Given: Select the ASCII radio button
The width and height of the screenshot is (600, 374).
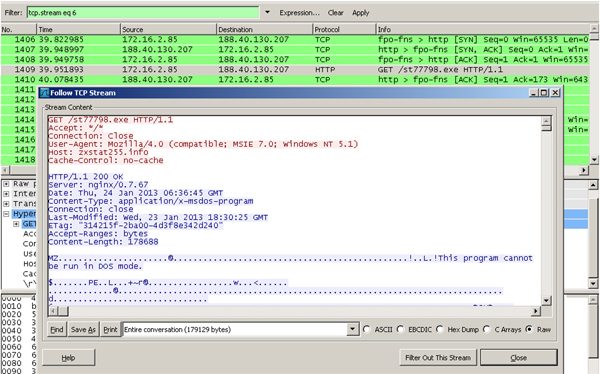Looking at the screenshot, I should tap(367, 330).
